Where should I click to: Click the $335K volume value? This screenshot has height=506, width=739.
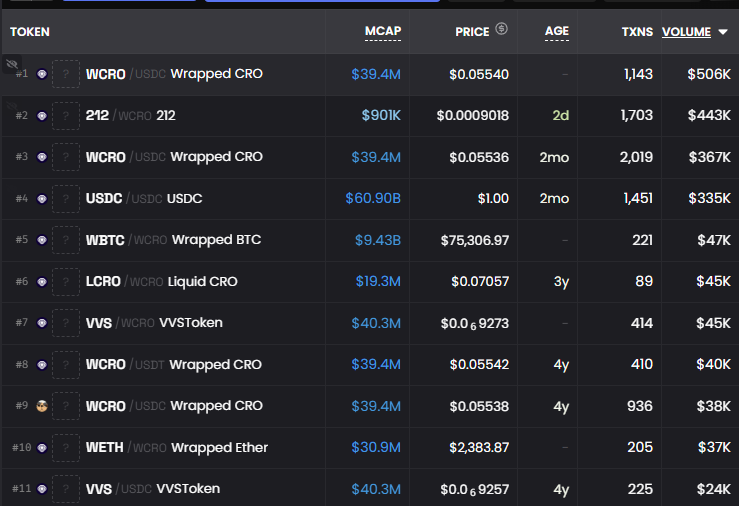coord(709,198)
